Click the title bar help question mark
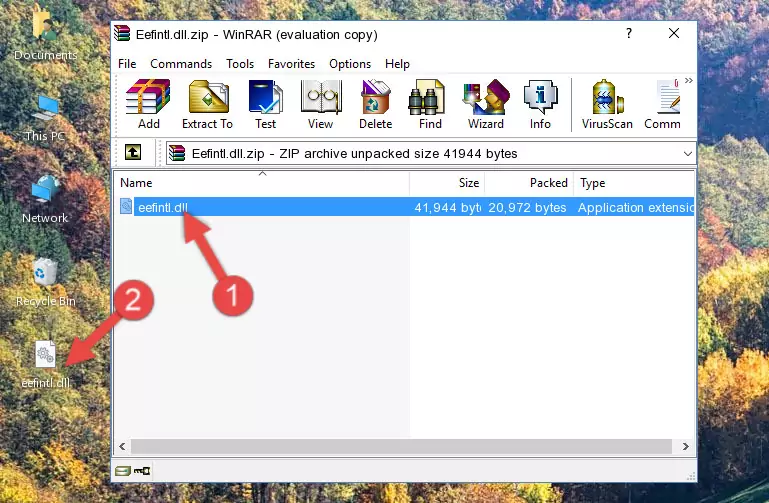Viewport: 769px width, 503px height. pos(629,33)
